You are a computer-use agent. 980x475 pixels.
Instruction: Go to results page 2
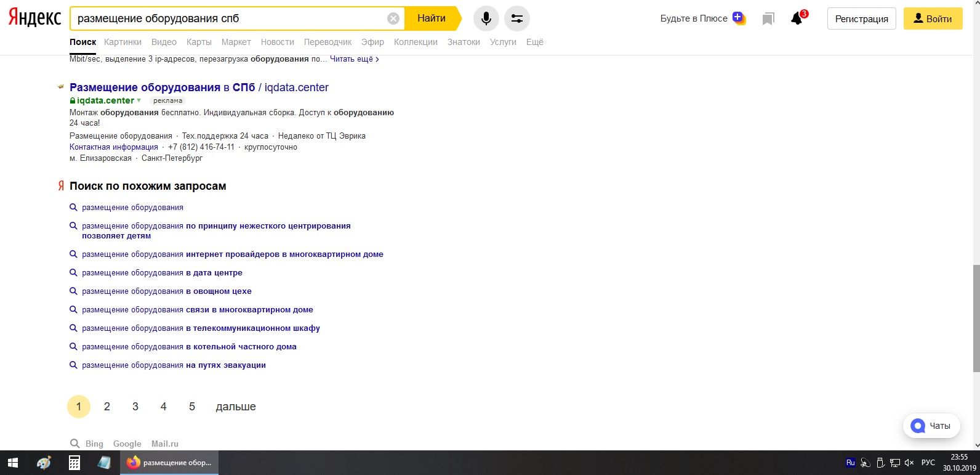point(107,407)
